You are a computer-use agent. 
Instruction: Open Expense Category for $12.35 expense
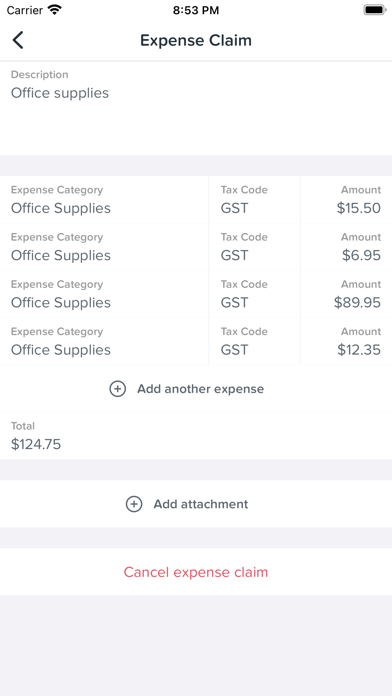point(104,341)
